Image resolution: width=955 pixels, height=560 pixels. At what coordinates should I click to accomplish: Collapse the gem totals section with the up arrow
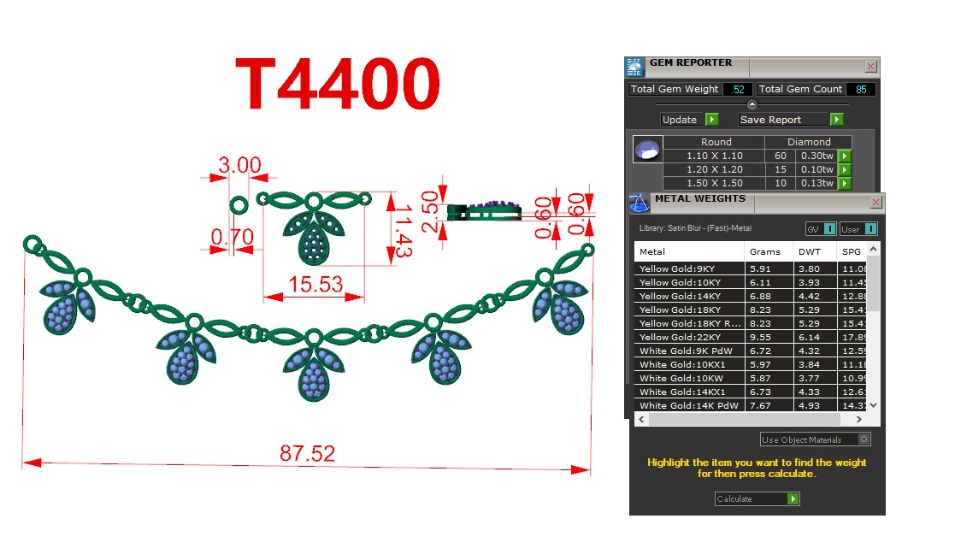click(x=752, y=104)
